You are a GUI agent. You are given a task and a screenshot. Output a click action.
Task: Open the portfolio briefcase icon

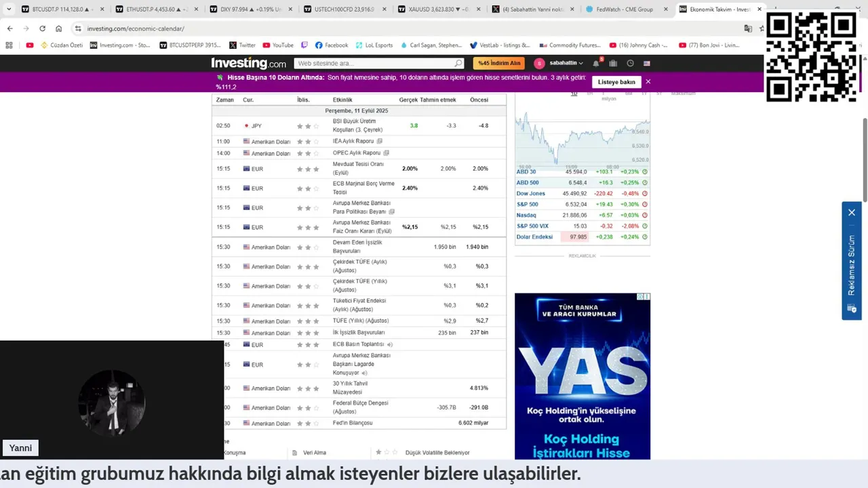[x=613, y=63]
